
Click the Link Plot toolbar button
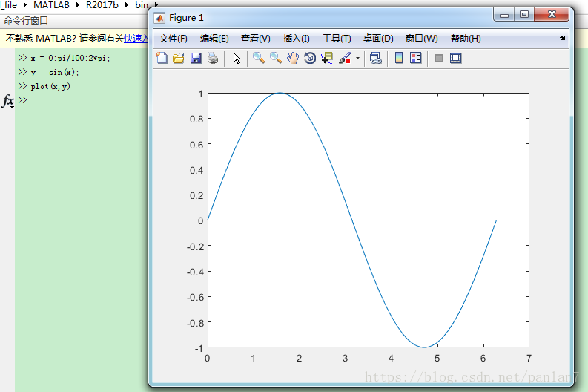pos(376,58)
